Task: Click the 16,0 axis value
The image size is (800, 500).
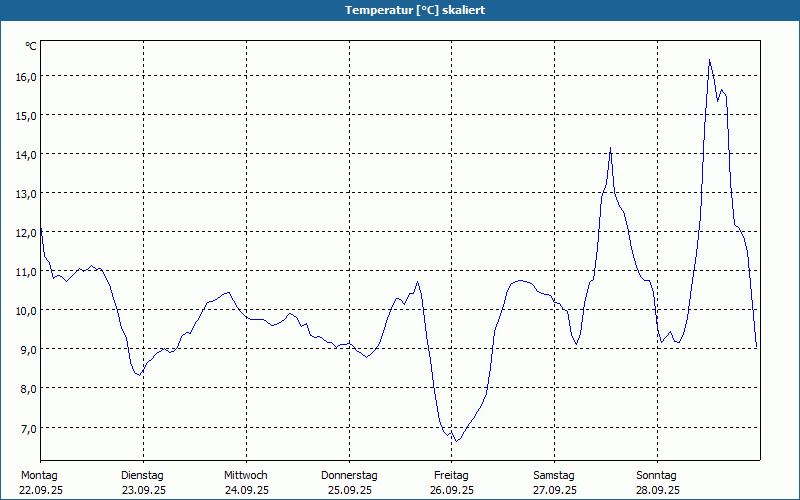Action: (26, 77)
